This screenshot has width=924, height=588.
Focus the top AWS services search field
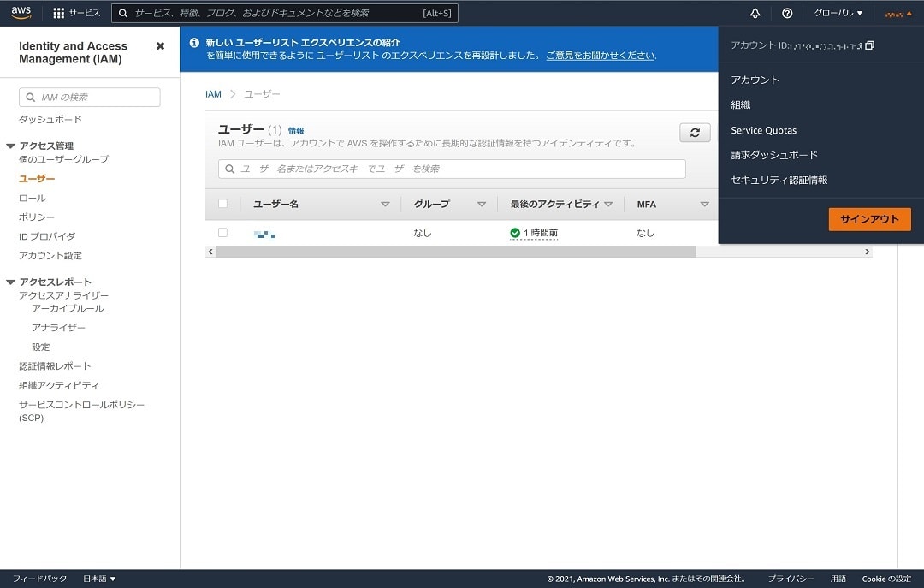(x=285, y=13)
